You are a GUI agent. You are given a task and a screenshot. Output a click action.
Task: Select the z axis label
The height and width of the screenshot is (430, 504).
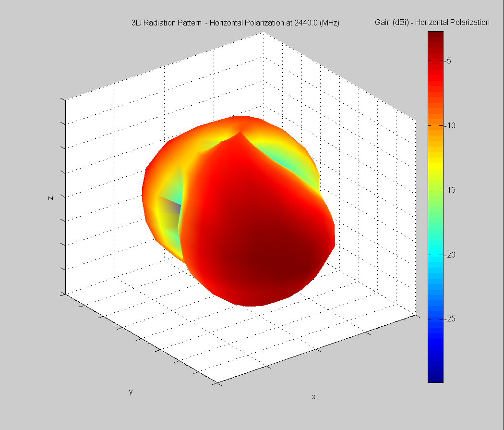point(50,197)
